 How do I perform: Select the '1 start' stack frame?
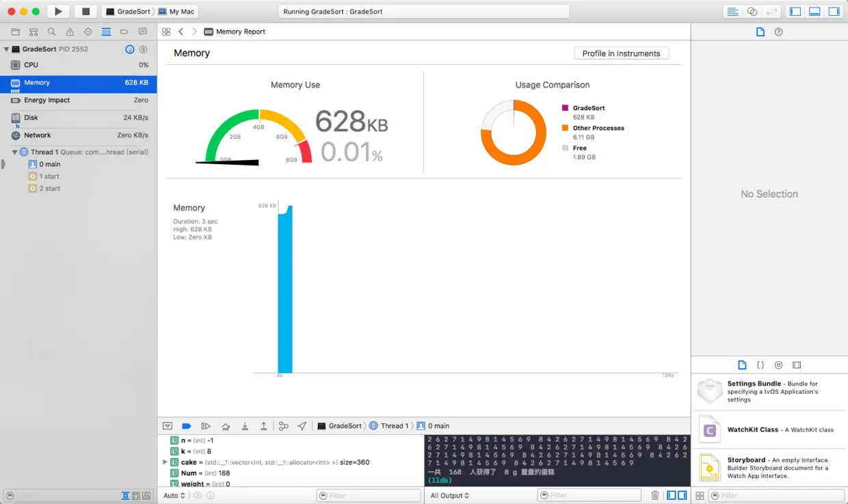click(49, 176)
